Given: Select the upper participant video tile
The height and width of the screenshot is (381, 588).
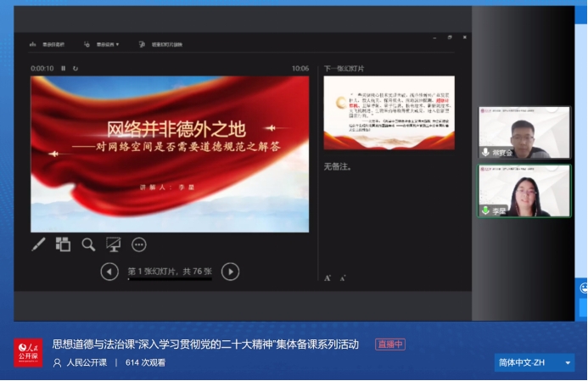Looking at the screenshot, I should click(x=524, y=132).
